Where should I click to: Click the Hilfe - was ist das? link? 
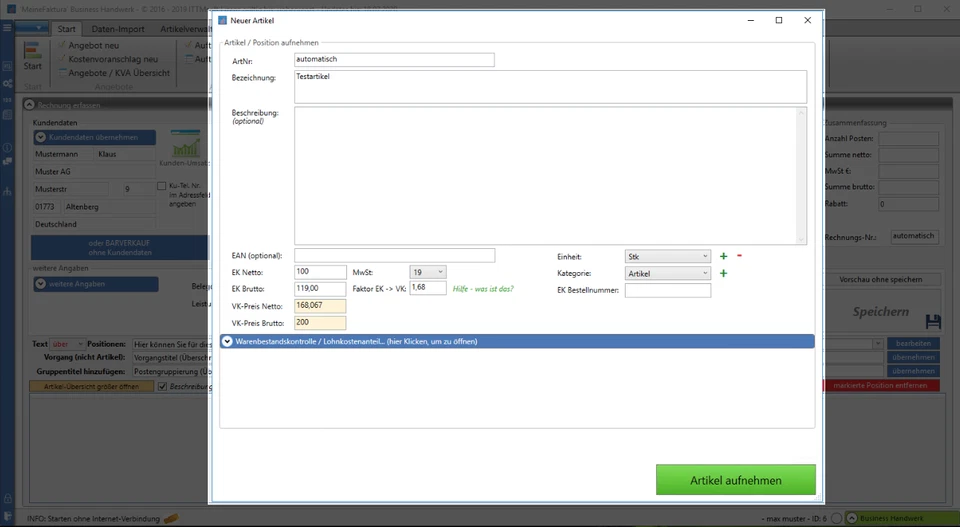click(x=483, y=288)
